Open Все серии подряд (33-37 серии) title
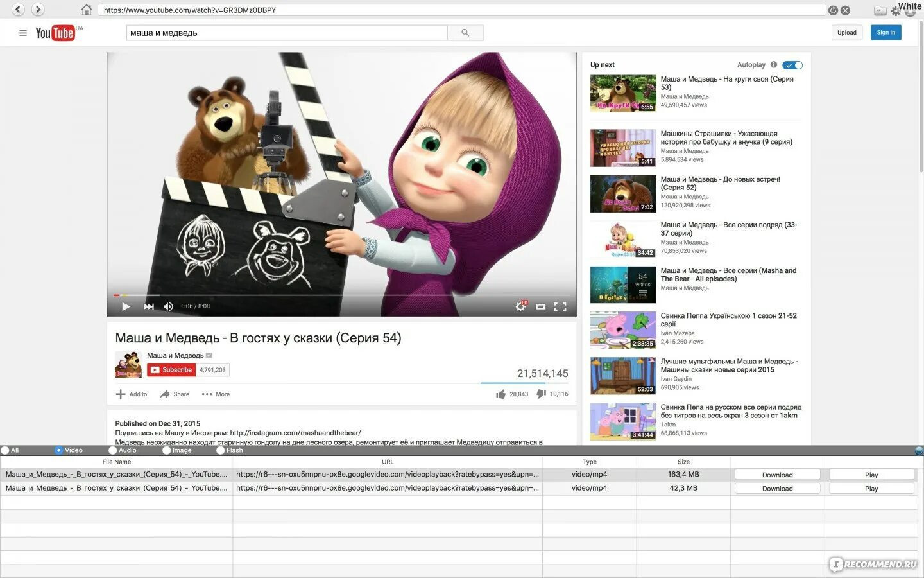Image resolution: width=924 pixels, height=578 pixels. [729, 229]
